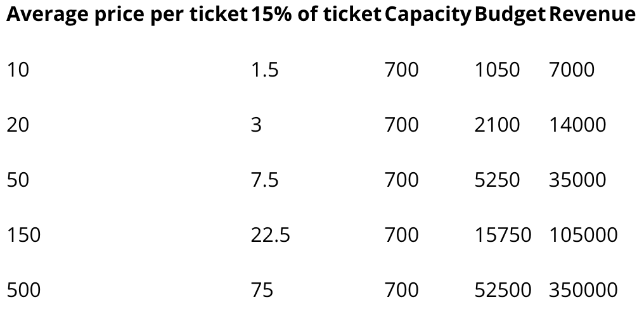This screenshot has width=644, height=314.
Task: Click the Revenue column header
Action: coord(592,14)
